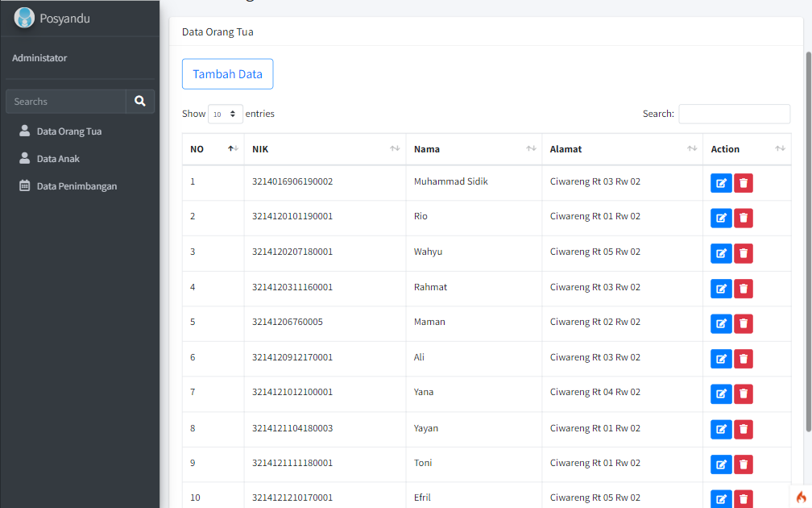This screenshot has width=812, height=508.
Task: Focus the table Search input field
Action: (x=734, y=114)
